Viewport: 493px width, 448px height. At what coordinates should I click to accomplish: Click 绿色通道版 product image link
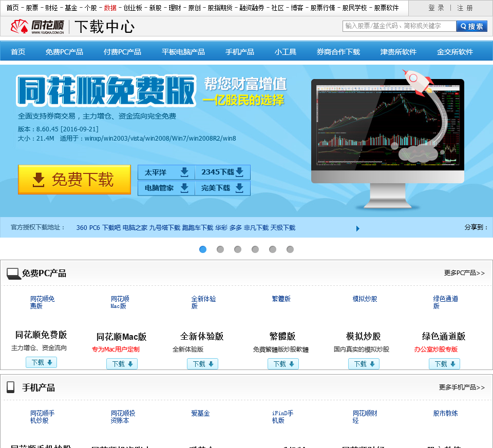coord(446,302)
